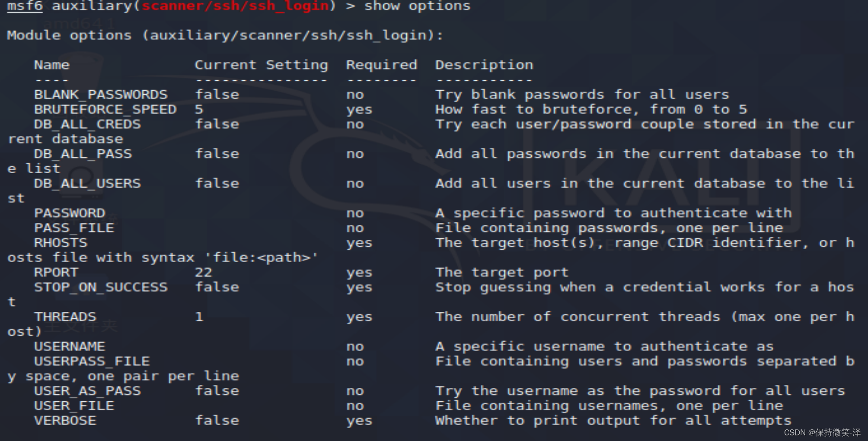Click the 'show options' command text
868x441 pixels.
(x=417, y=6)
